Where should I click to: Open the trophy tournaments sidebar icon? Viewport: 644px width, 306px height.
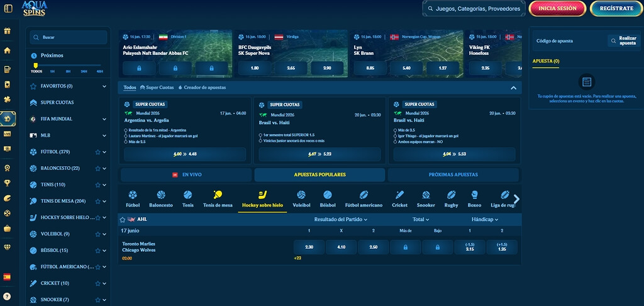(7, 183)
